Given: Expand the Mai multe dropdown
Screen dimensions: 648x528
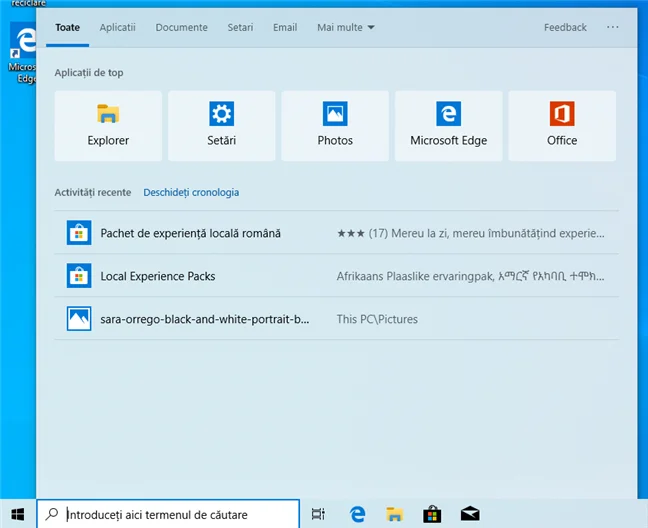Looking at the screenshot, I should click(345, 28).
